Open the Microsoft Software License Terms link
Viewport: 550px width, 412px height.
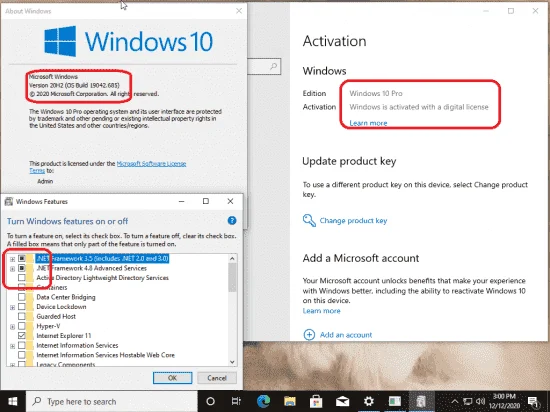coord(151,164)
